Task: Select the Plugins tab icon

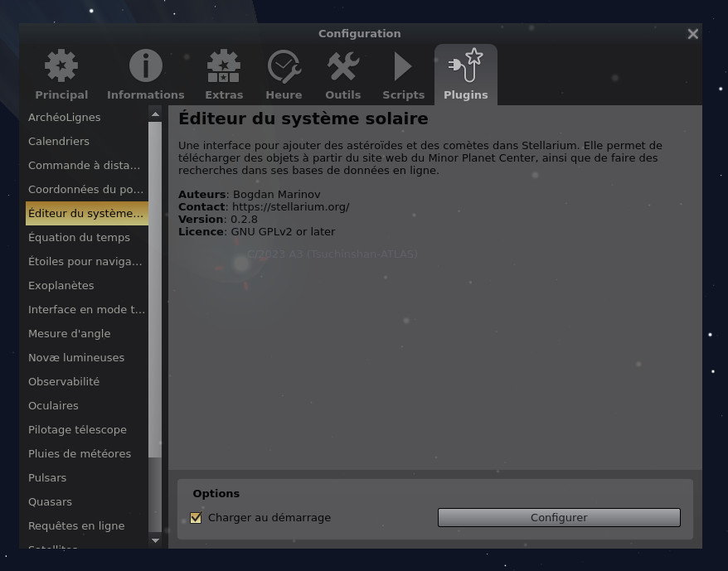Action: point(466,65)
